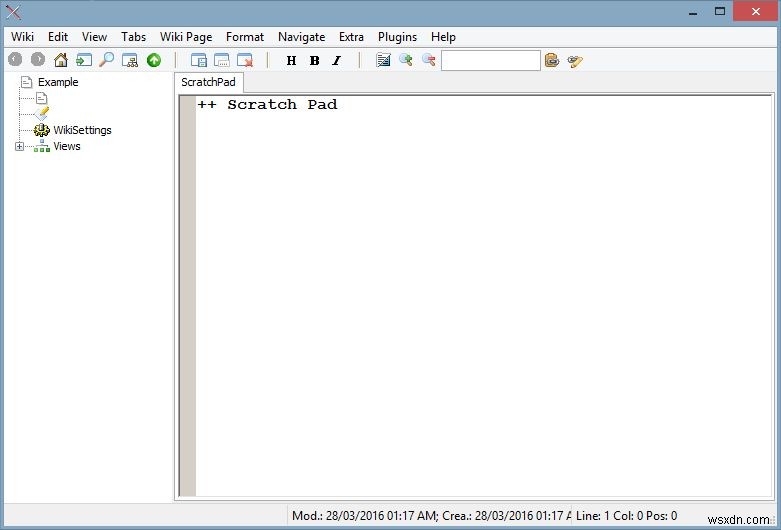This screenshot has width=781, height=530.
Task: Click the pencil Wikize selected word icon
Action: 575,61
